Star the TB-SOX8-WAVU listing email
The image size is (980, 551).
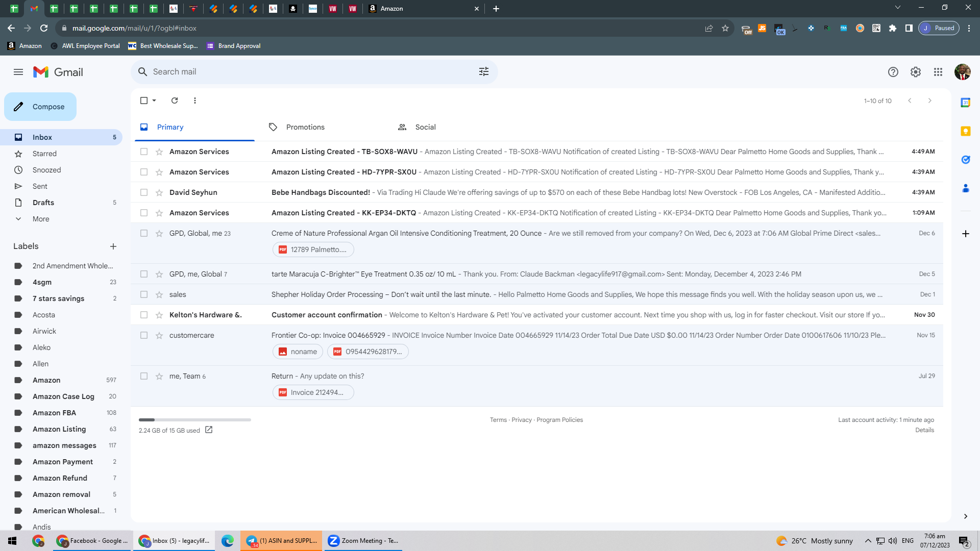tap(159, 152)
